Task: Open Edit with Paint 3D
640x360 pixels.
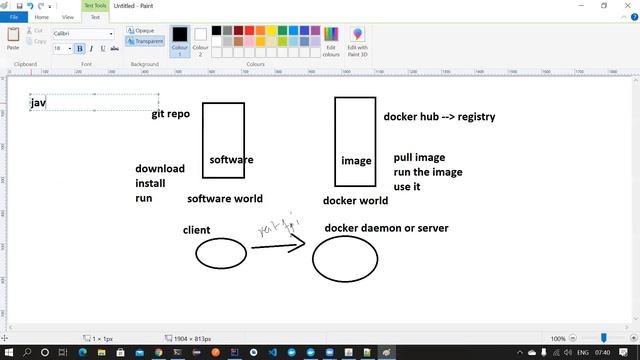Action: pyautogui.click(x=358, y=42)
